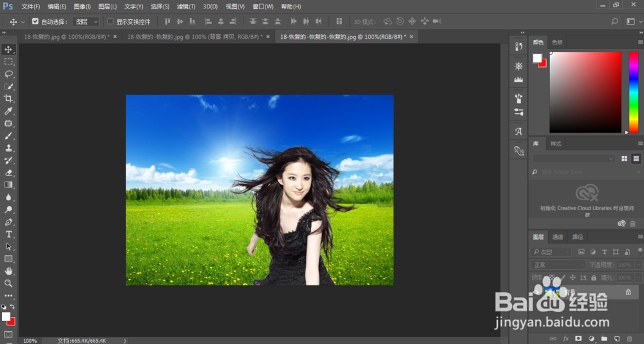Toggle Lock all button in Layers panel
Viewport: 644px width, 344px height.
tap(594, 278)
